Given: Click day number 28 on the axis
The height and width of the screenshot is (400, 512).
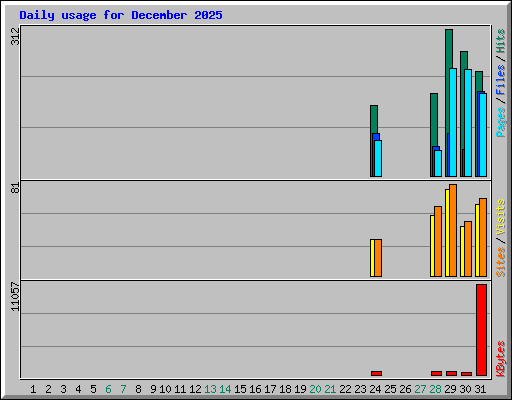Looking at the screenshot, I should (x=435, y=389).
